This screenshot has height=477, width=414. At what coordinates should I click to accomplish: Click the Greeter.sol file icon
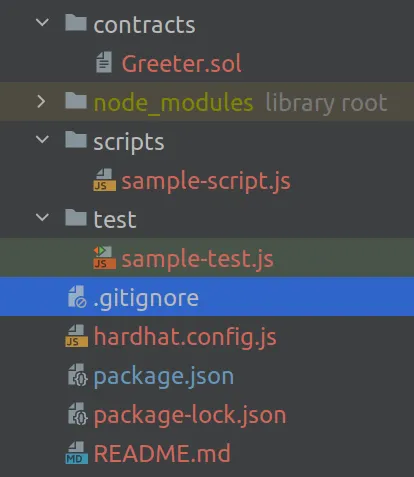pyautogui.click(x=104, y=62)
